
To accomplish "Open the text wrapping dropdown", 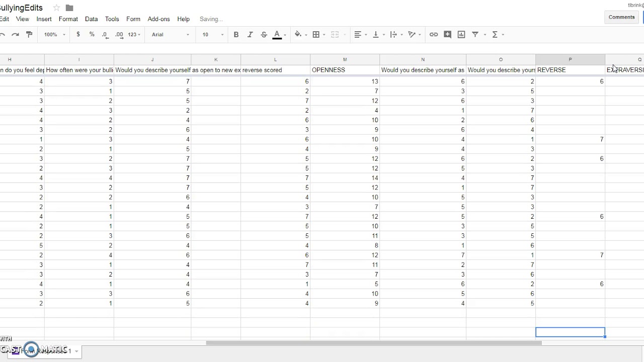I will [x=396, y=35].
